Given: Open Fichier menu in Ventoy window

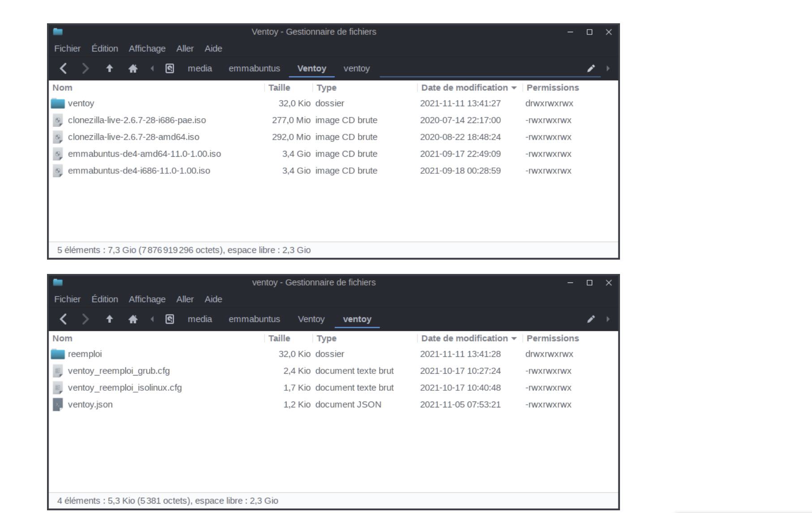Looking at the screenshot, I should [x=67, y=48].
